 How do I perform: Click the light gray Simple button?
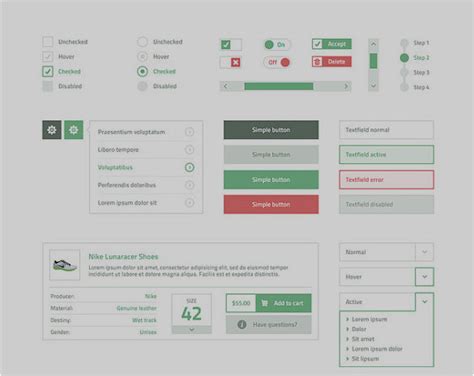(271, 154)
